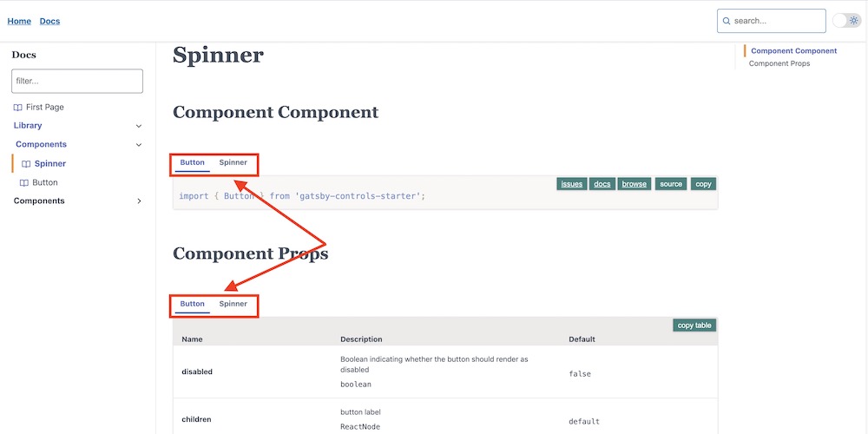This screenshot has height=434, width=868.
Task: Switch to Spinner tab under Component Component
Action: click(233, 163)
